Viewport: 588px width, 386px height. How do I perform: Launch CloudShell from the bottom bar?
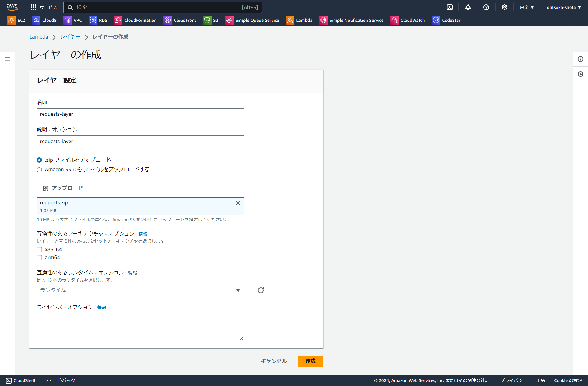[x=20, y=380]
